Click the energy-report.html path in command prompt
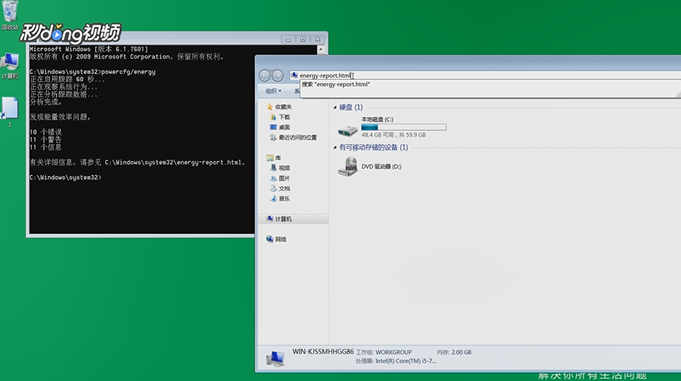This screenshot has height=381, width=681. (x=175, y=162)
